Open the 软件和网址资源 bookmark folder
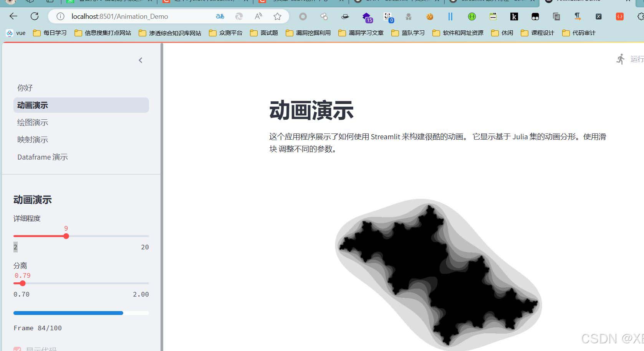 point(458,33)
